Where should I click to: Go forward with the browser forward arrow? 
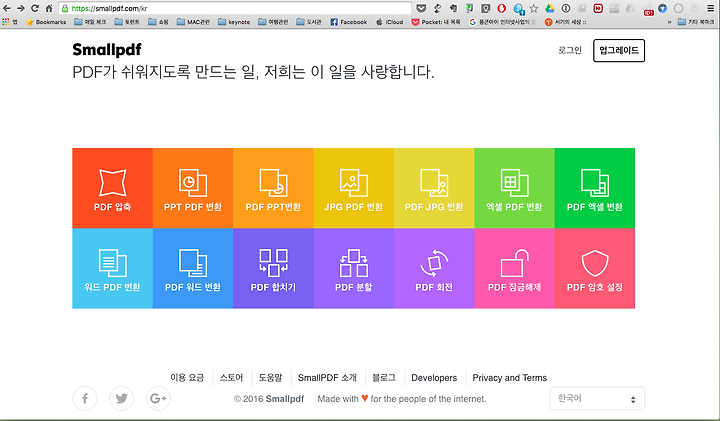pyautogui.click(x=21, y=8)
